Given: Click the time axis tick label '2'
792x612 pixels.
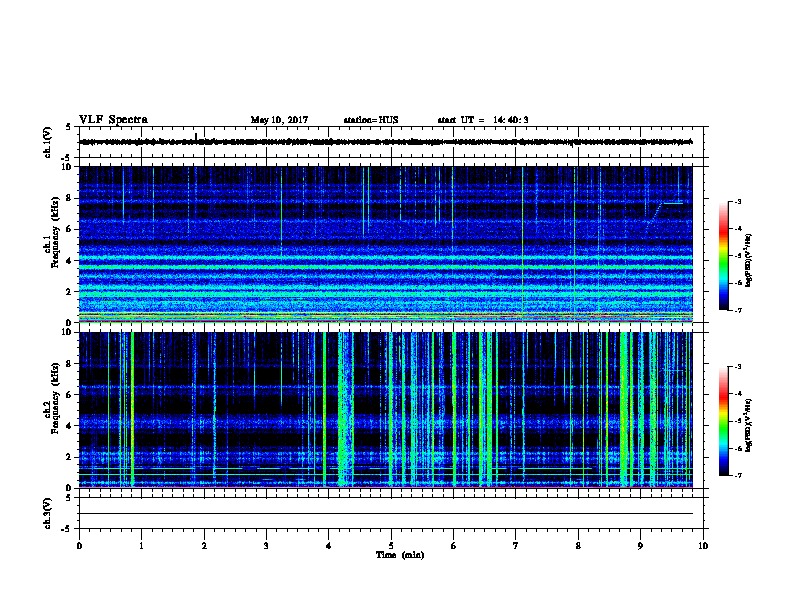Looking at the screenshot, I should pos(204,545).
